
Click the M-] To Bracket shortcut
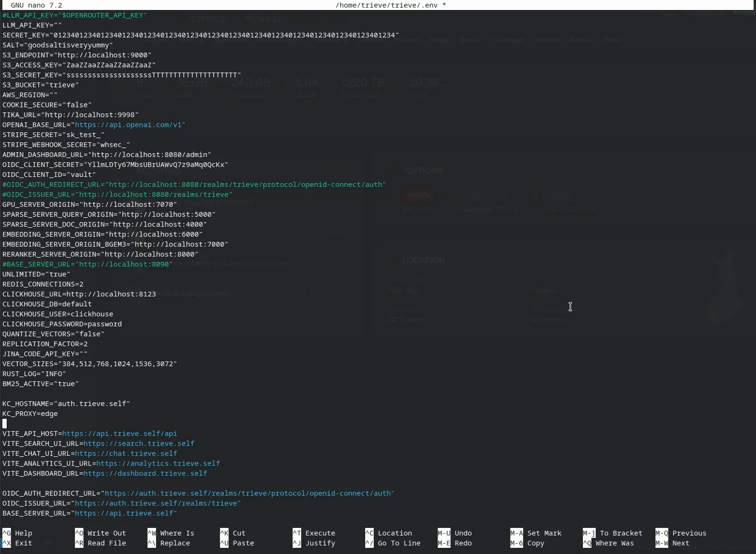click(x=613, y=533)
